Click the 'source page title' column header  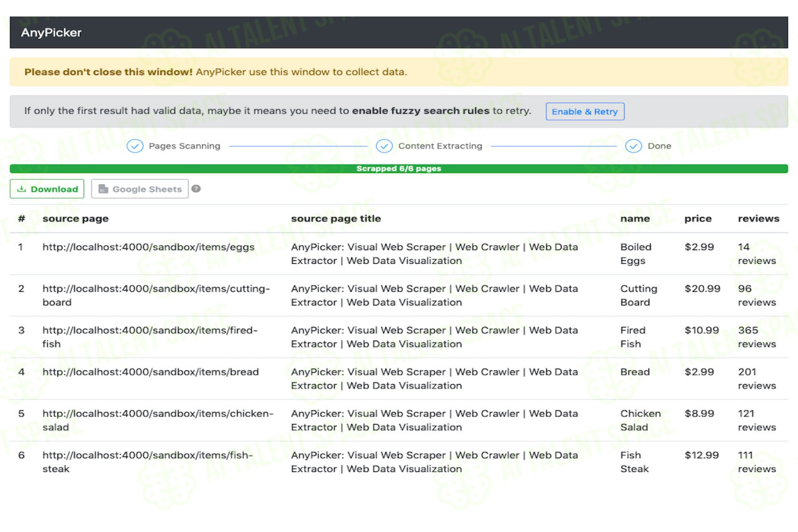pos(336,219)
